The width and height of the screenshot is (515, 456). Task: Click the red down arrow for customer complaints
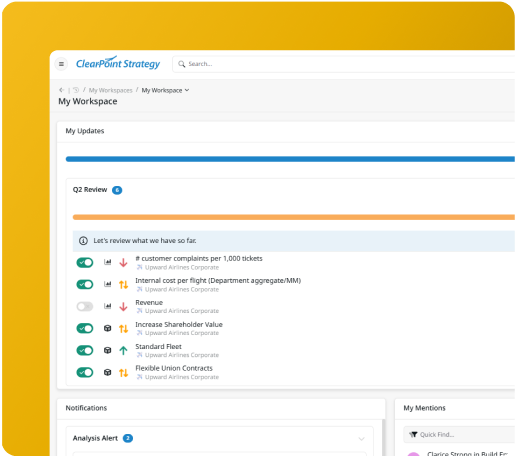coord(123,263)
